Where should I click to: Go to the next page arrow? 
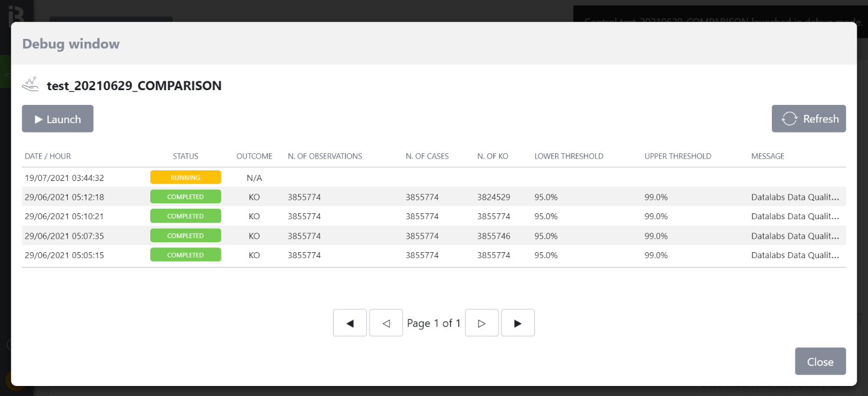click(481, 323)
